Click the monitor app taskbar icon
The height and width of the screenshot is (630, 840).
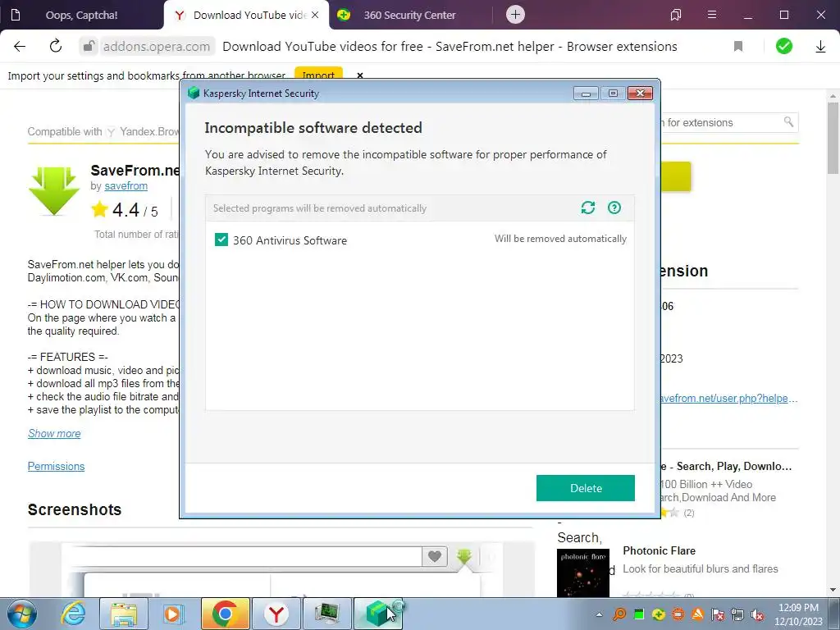point(326,614)
